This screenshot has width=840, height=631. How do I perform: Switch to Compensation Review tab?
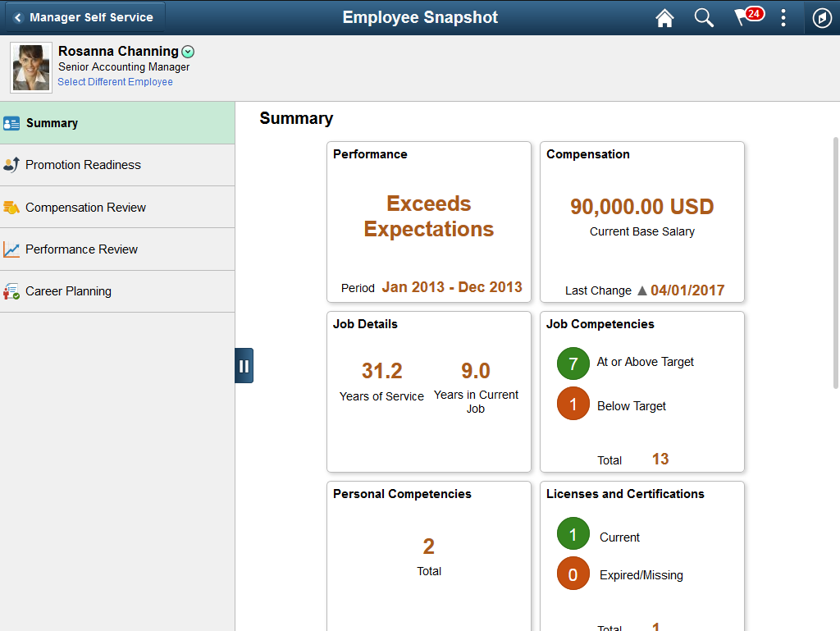pyautogui.click(x=117, y=208)
